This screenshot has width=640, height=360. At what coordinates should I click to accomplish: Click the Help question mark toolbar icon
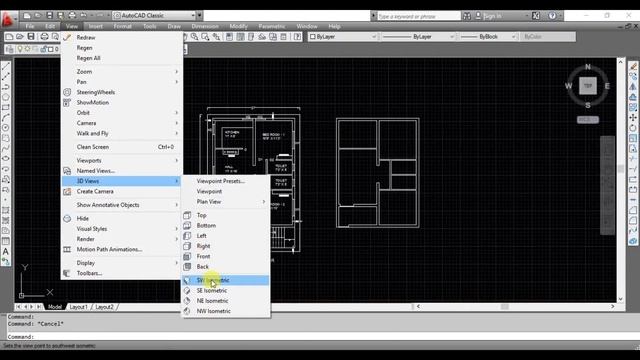297,37
